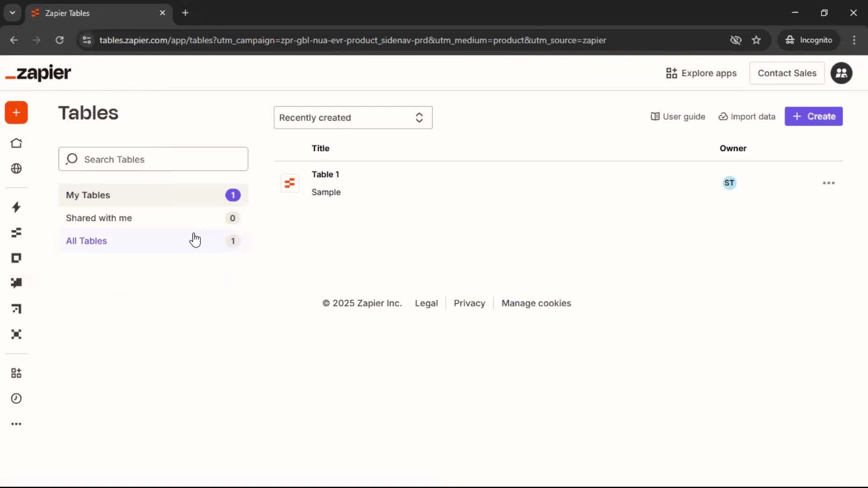Screen dimensions: 868x488
Task: Open the Table 1 title
Action: click(325, 174)
